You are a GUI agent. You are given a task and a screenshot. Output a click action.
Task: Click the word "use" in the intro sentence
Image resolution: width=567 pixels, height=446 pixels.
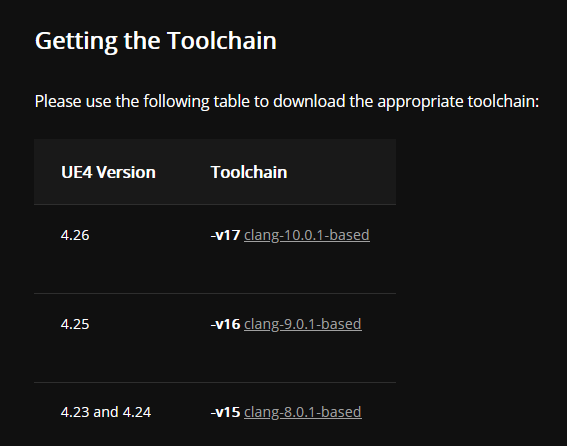[98, 102]
